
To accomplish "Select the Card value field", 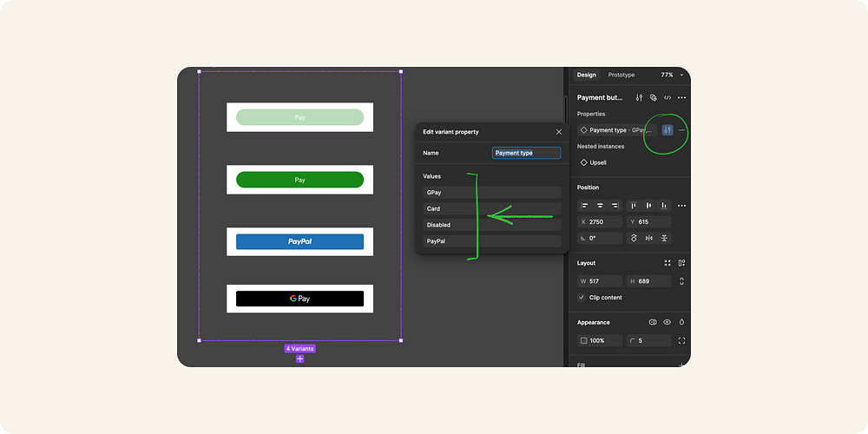I will (x=491, y=208).
